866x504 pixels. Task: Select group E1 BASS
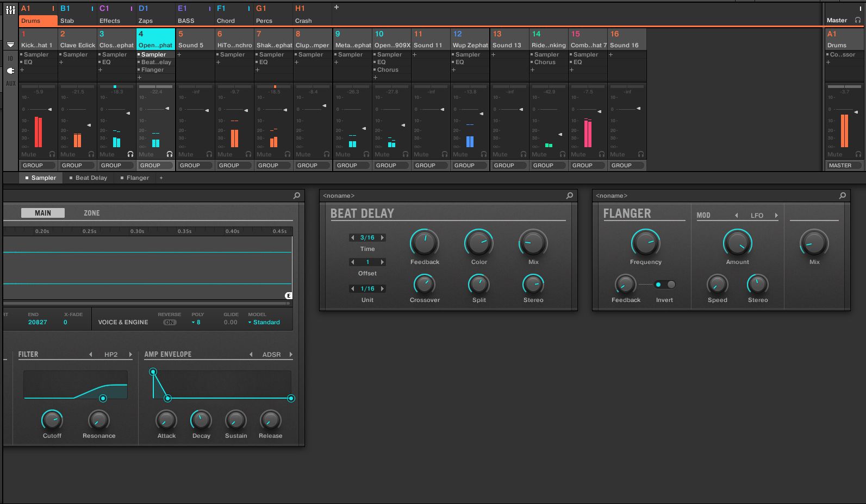tap(195, 14)
